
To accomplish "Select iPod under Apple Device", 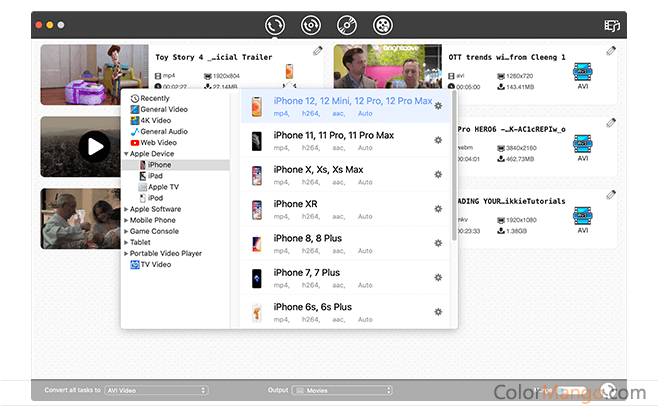I will pyautogui.click(x=151, y=198).
